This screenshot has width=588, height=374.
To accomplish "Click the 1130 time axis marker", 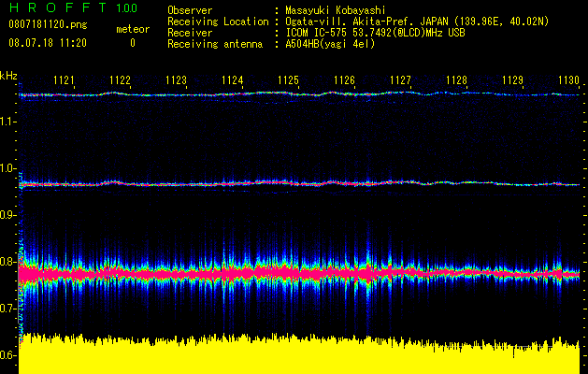I will pos(569,80).
